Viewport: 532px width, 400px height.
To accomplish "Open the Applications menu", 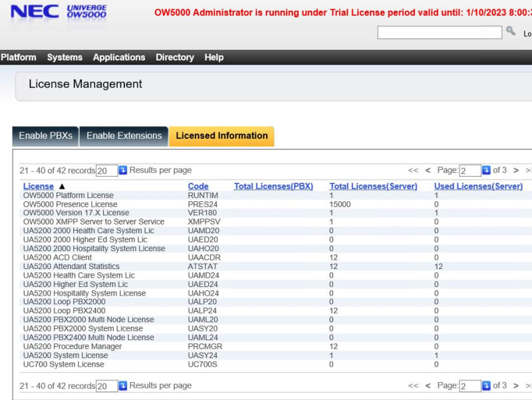I will [119, 57].
